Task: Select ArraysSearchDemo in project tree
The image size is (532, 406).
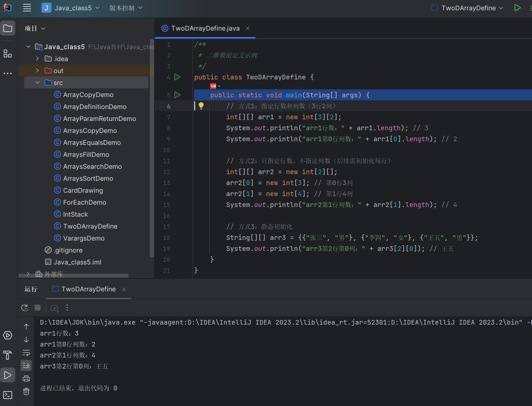Action: [x=92, y=166]
